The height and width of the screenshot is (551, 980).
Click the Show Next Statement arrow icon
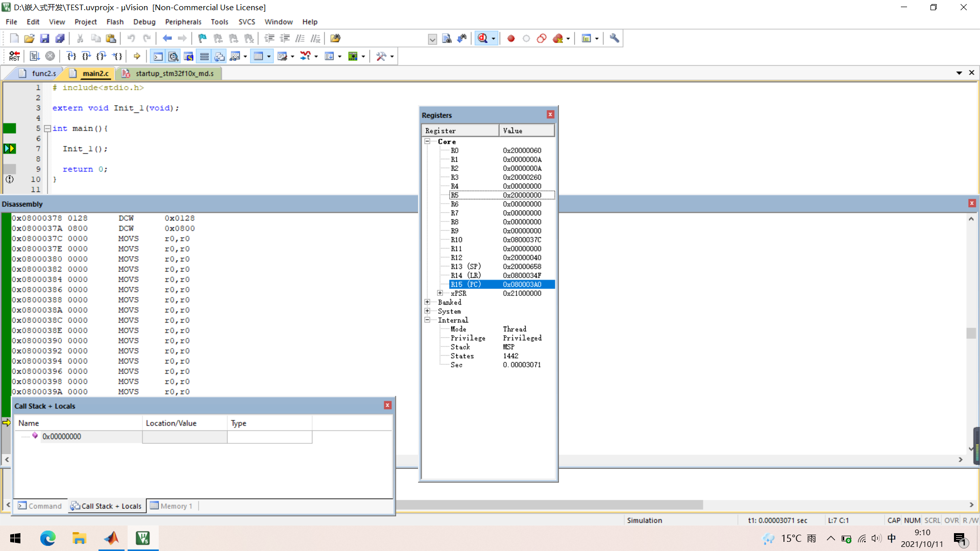pos(137,56)
